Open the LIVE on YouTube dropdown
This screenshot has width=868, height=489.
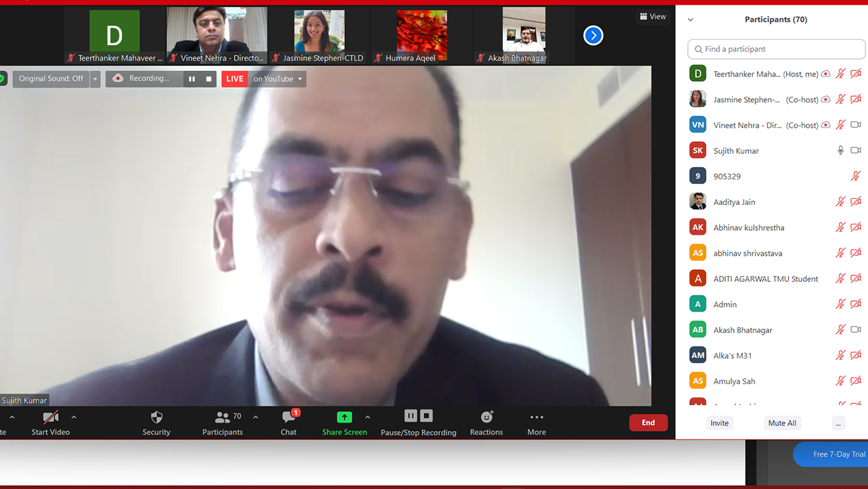pos(300,79)
